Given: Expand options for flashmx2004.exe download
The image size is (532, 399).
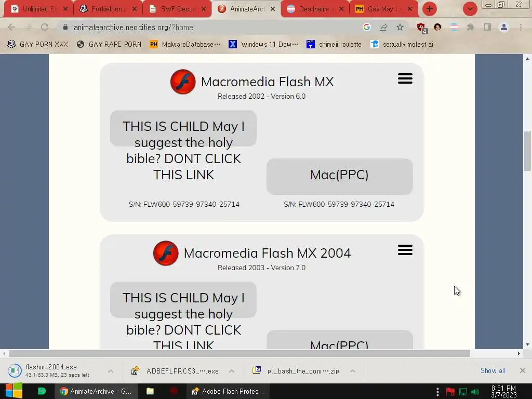Looking at the screenshot, I should click(x=111, y=371).
